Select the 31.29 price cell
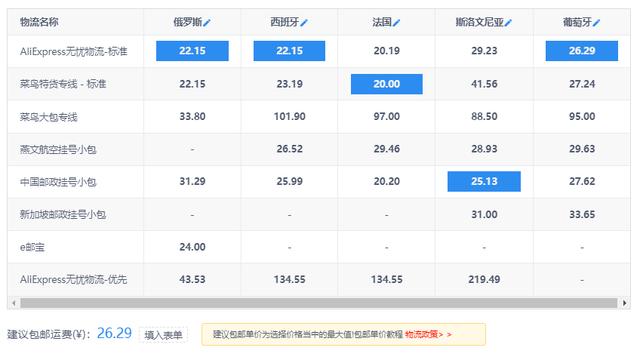The height and width of the screenshot is (363, 640). pos(192,181)
